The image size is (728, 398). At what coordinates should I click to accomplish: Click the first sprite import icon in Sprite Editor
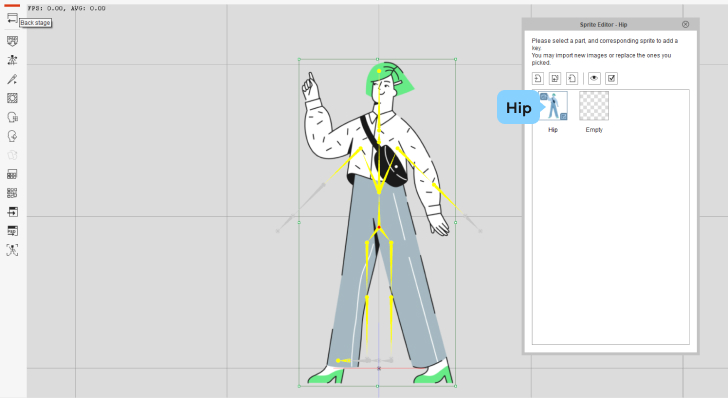538,78
